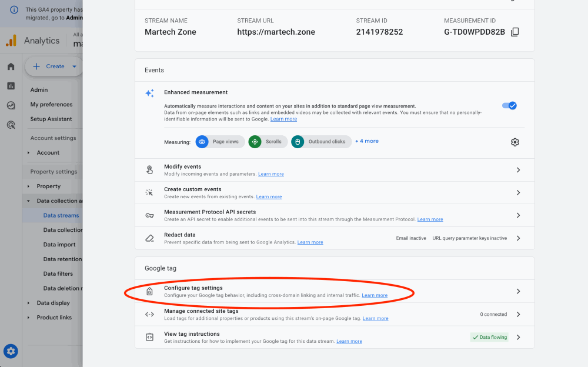Click the Measurement Protocol key icon
The height and width of the screenshot is (367, 588).
coord(149,215)
